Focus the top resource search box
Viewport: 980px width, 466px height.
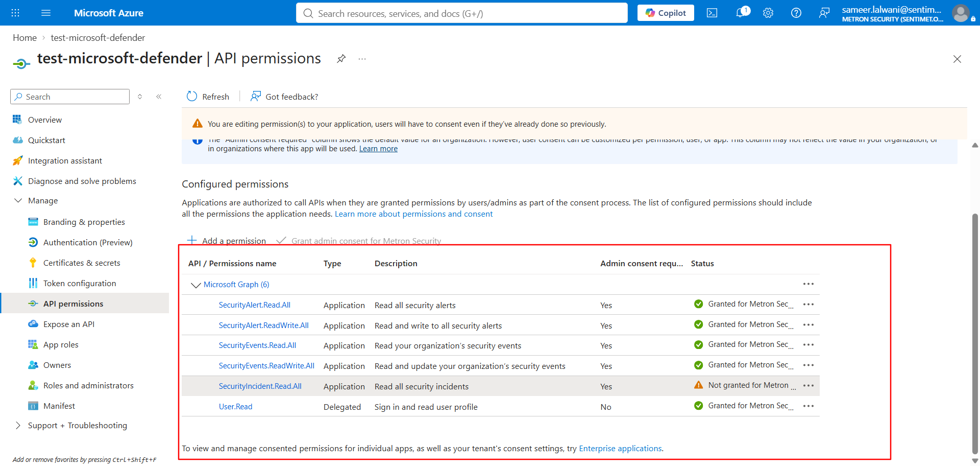pos(462,13)
